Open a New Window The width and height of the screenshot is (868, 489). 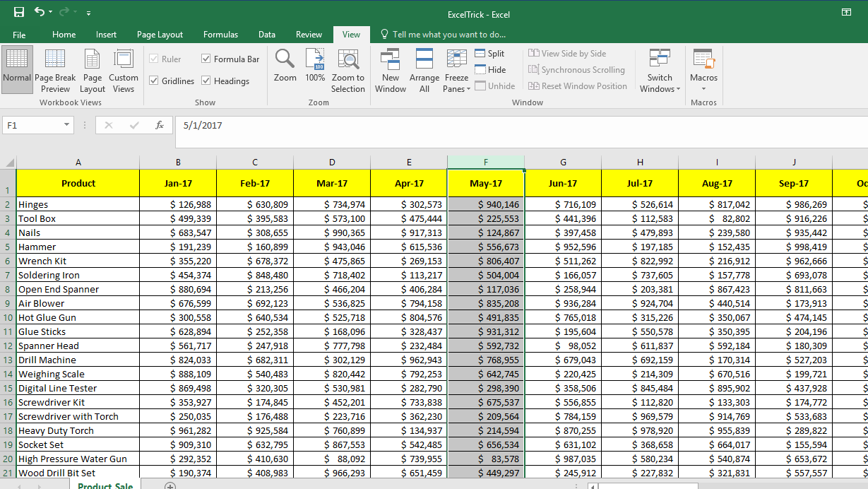tap(391, 70)
